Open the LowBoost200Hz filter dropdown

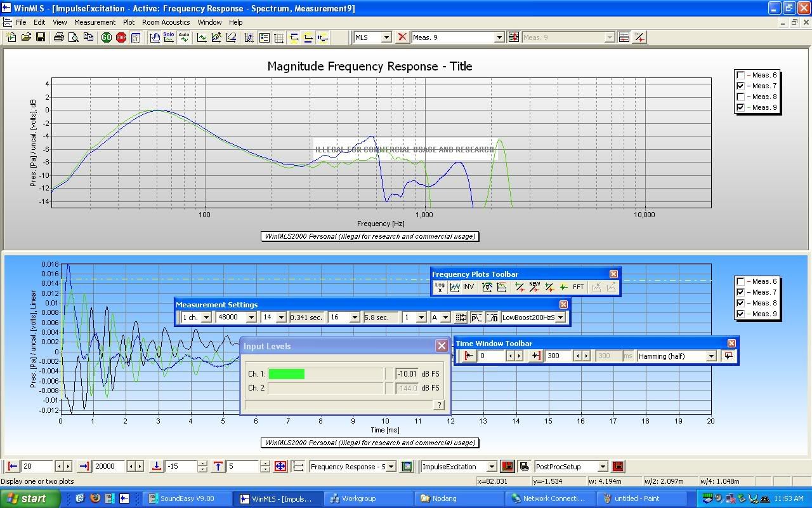[x=560, y=317]
